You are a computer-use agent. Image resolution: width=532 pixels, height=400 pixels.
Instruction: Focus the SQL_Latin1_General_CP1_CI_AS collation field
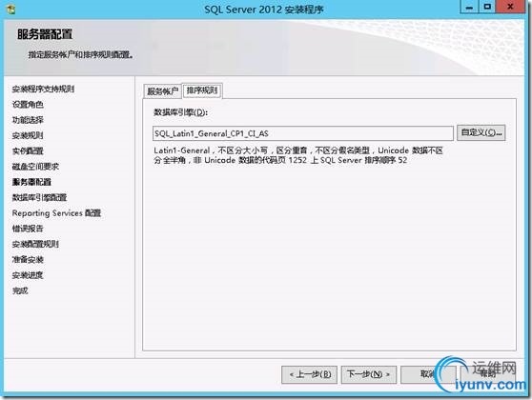pyautogui.click(x=302, y=133)
